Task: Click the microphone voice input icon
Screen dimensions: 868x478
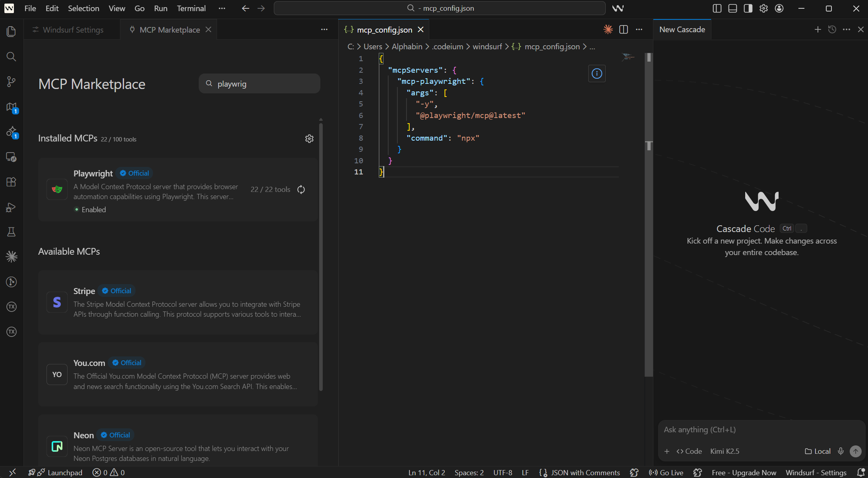Action: [x=841, y=451]
